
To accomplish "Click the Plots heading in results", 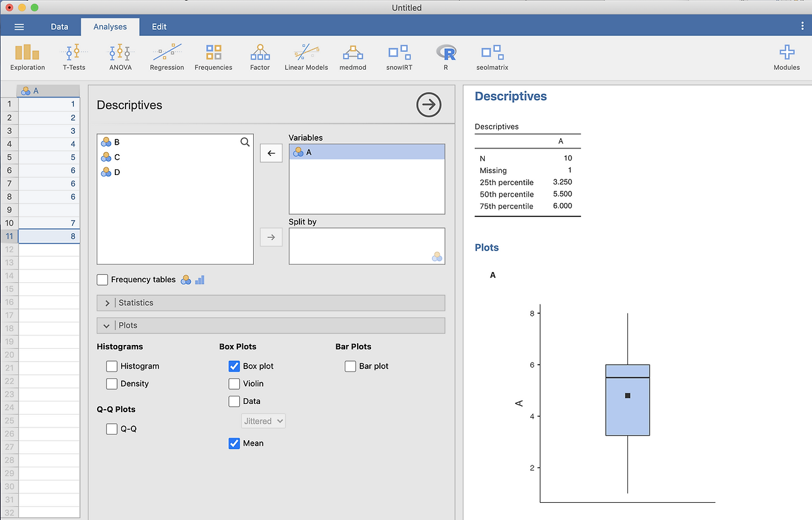I will click(487, 247).
